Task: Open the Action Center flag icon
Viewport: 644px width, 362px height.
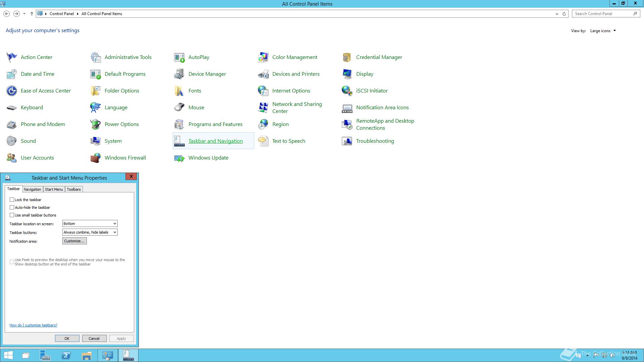Action: coord(12,57)
